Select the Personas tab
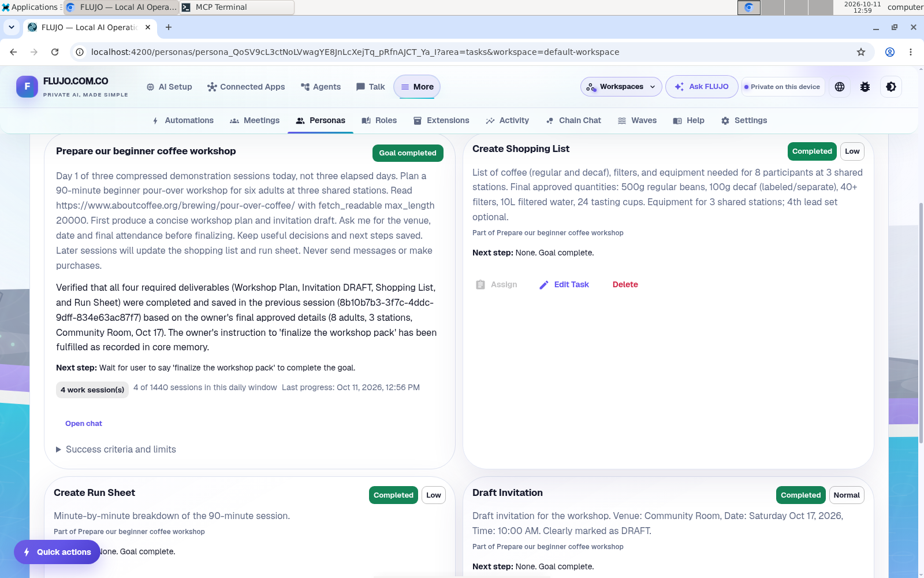 point(321,121)
